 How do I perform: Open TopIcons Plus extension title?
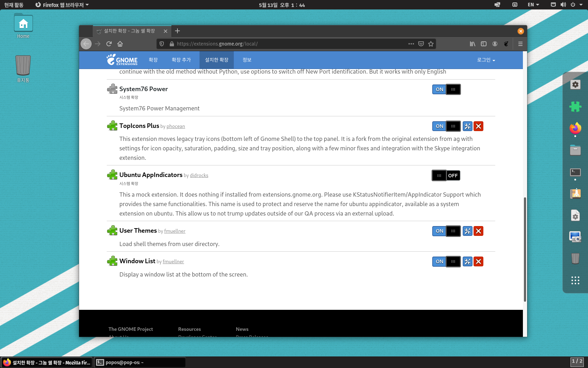[139, 125]
